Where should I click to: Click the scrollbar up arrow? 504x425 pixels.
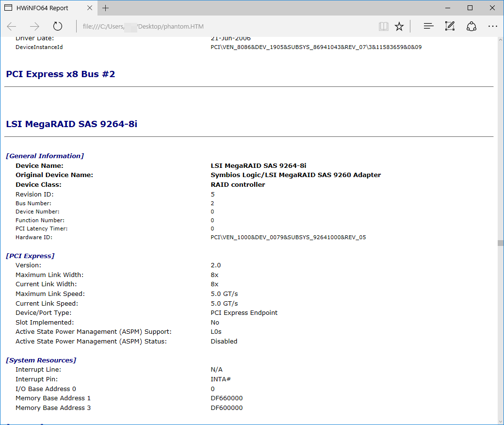tap(501, 40)
